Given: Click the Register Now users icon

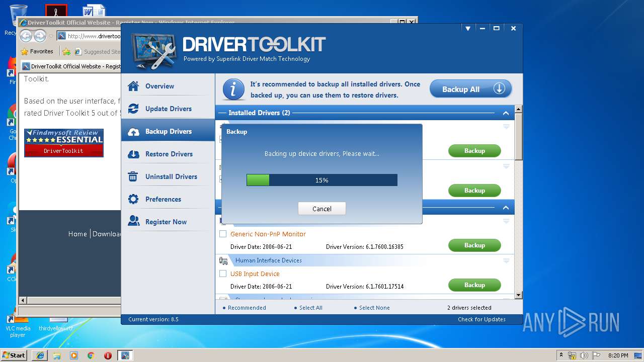Looking at the screenshot, I should coord(133,221).
